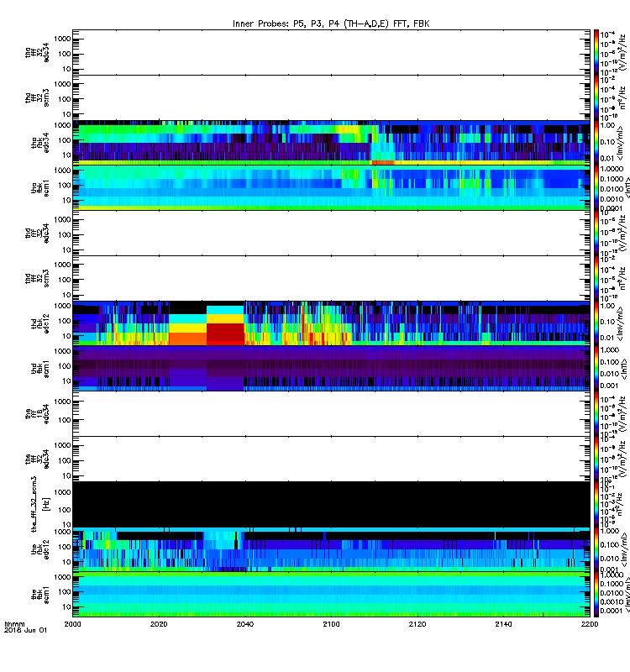Viewport: 630px width, 672px height.
Task: Click the all-black the_fff_32_scm3 panel
Action: [x=331, y=505]
